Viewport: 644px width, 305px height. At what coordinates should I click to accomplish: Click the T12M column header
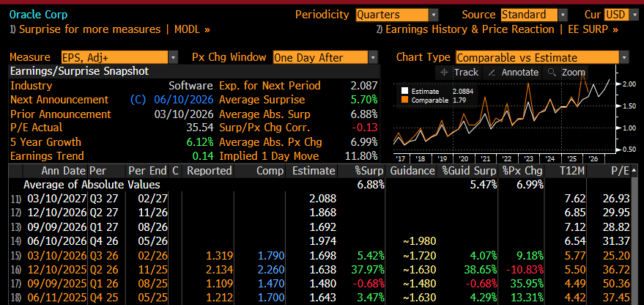pos(573,171)
